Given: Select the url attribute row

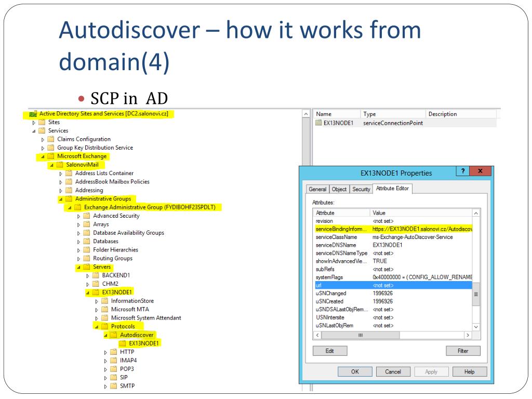Looking at the screenshot, I should pyautogui.click(x=394, y=285).
